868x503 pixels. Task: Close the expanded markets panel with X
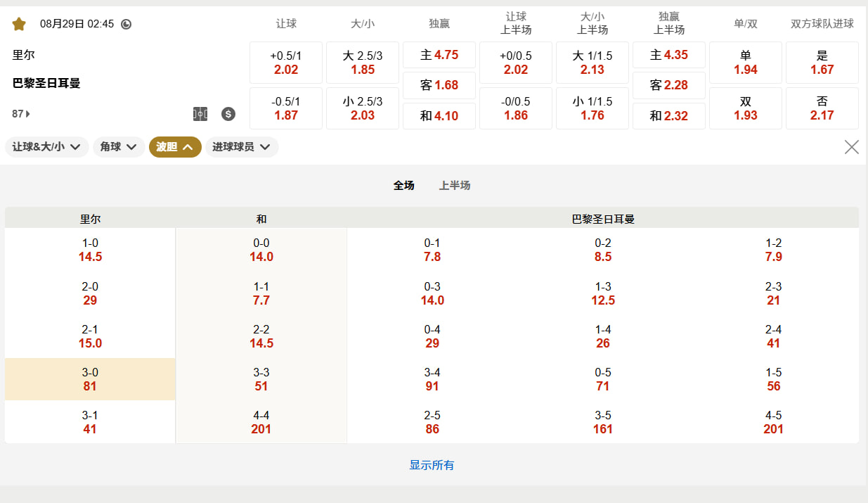pyautogui.click(x=852, y=147)
